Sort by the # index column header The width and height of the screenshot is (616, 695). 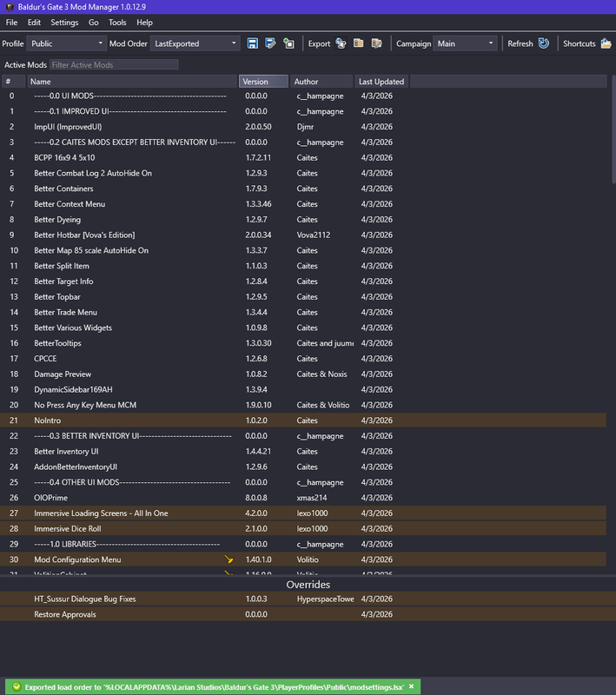[x=13, y=82]
